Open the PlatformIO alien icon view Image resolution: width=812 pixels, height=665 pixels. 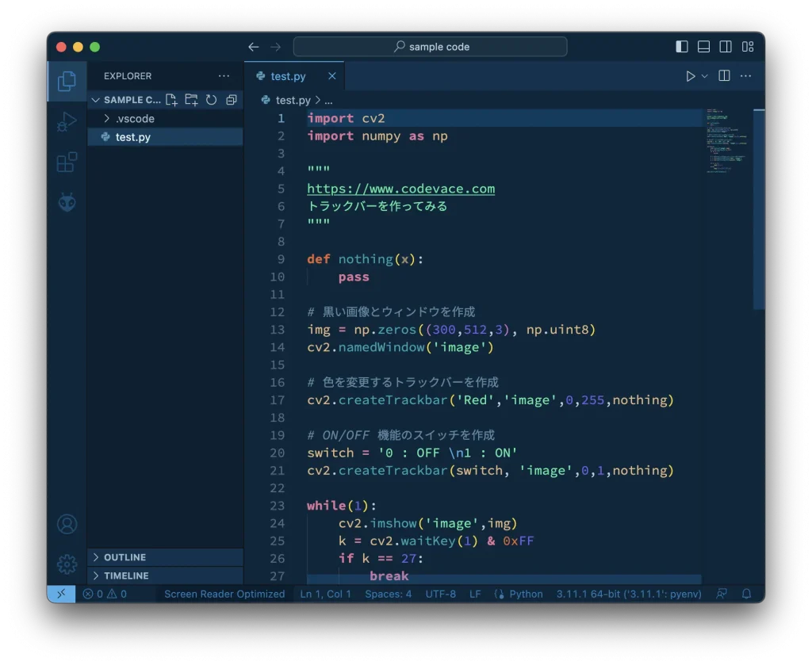67,203
